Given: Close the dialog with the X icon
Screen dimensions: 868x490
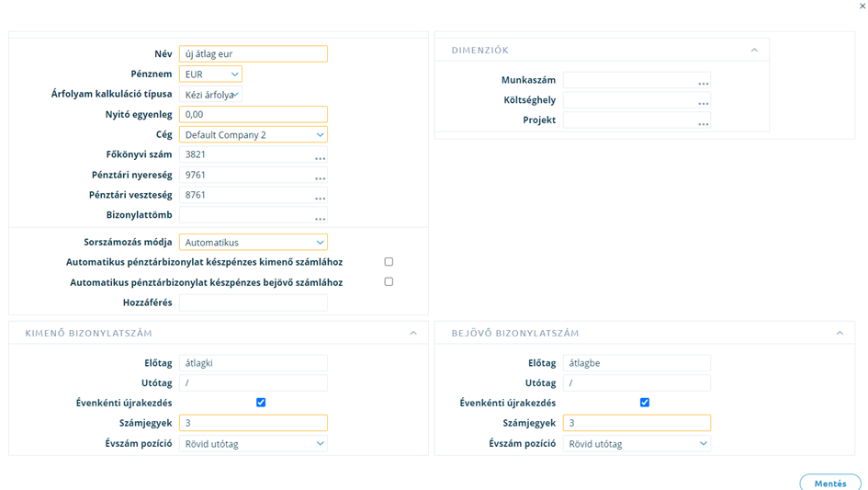Looking at the screenshot, I should pyautogui.click(x=862, y=6).
